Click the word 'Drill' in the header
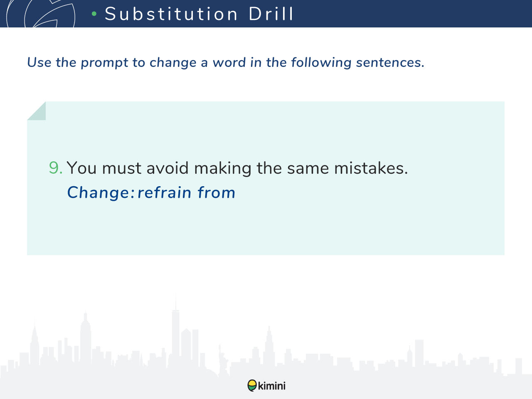532x399 pixels. pyautogui.click(x=271, y=14)
